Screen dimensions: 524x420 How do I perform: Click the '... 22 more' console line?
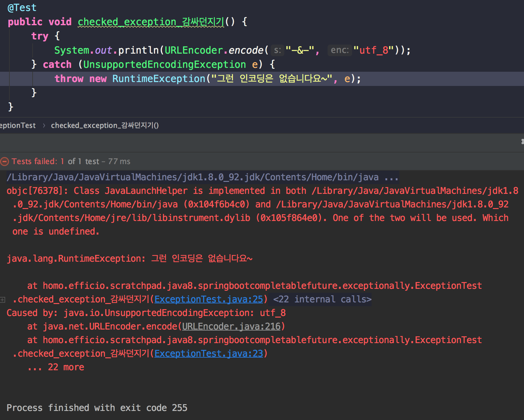[56, 367]
